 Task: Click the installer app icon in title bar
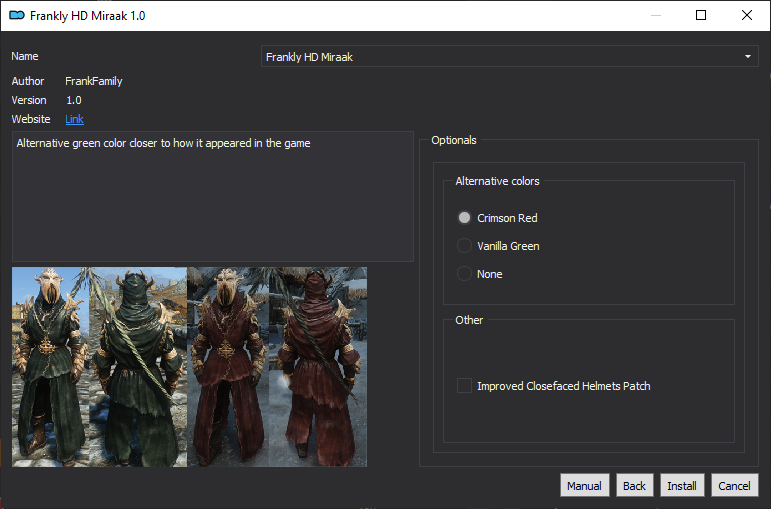click(17, 15)
